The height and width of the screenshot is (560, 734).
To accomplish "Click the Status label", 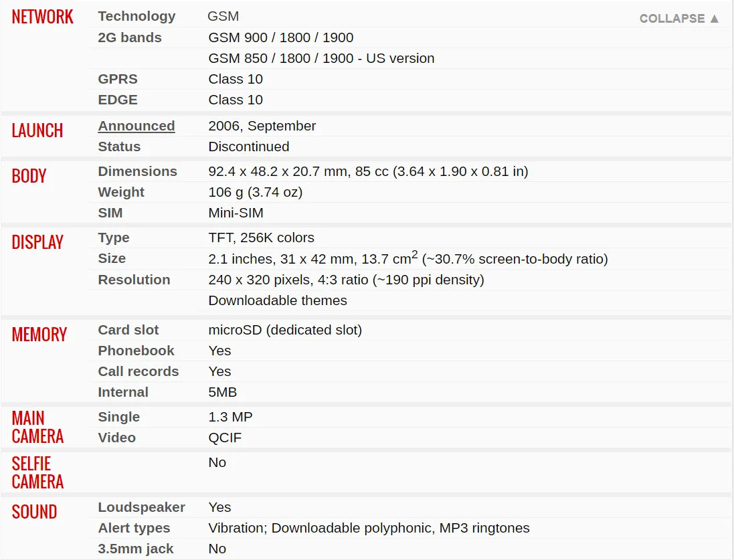I will point(119,147).
